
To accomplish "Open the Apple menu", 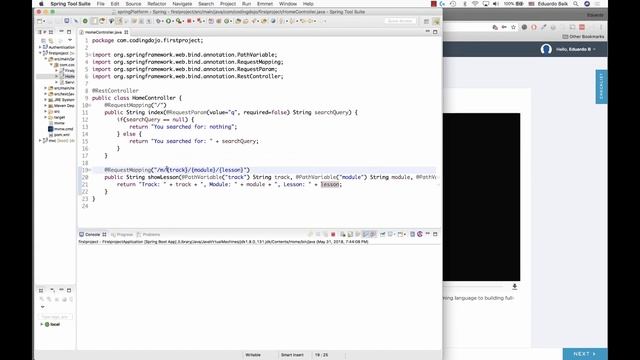I will tap(41, 4).
